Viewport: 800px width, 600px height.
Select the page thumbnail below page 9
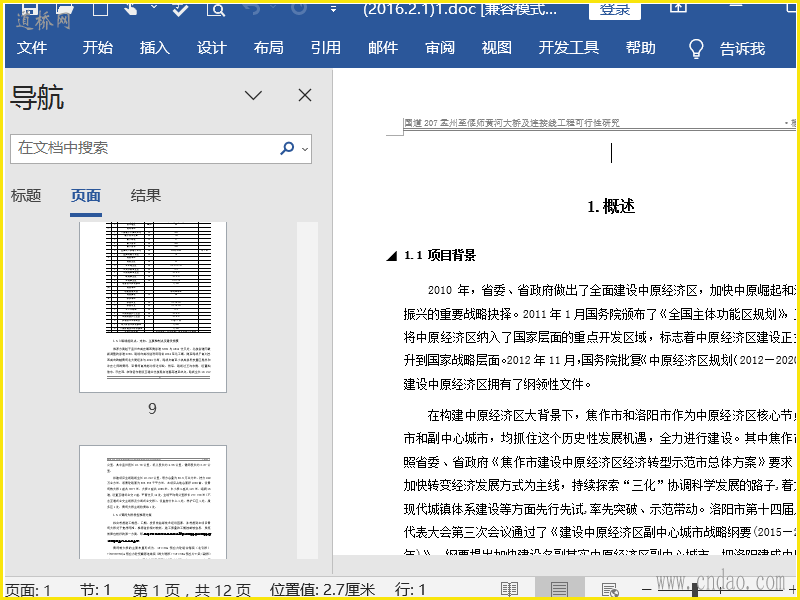pos(153,502)
